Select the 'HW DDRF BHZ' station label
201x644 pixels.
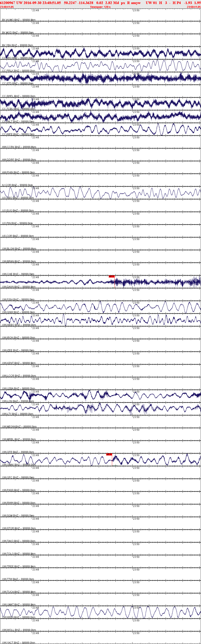click(x=19, y=160)
